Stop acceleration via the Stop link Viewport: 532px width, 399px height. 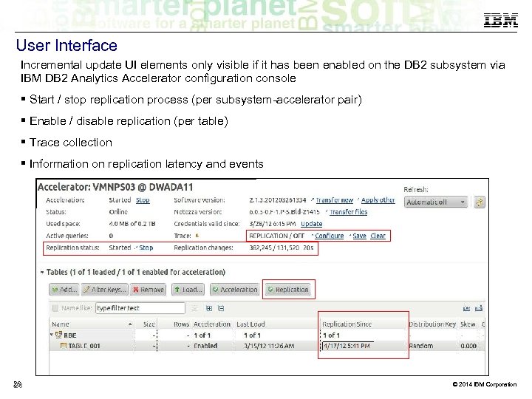pyautogui.click(x=143, y=199)
